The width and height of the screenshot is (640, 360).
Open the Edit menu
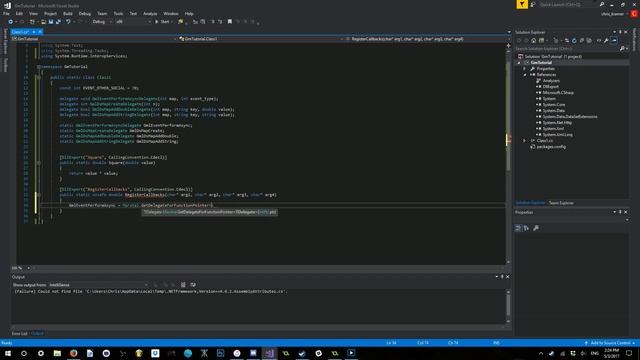coord(19,13)
